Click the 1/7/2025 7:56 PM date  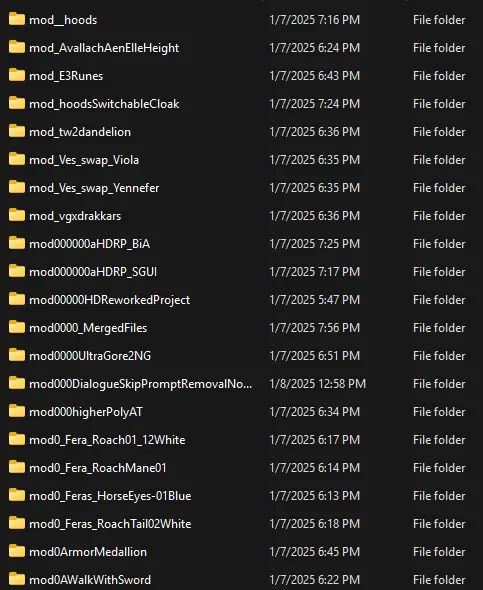315,328
